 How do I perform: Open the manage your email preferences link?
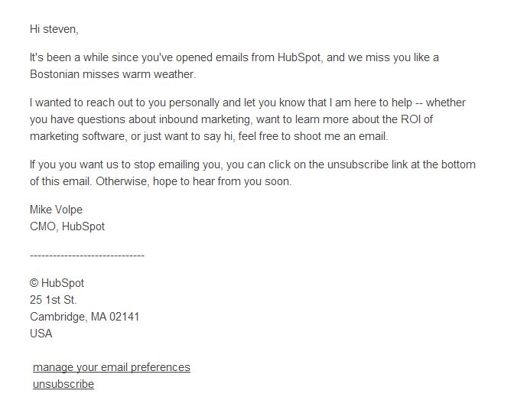click(112, 367)
